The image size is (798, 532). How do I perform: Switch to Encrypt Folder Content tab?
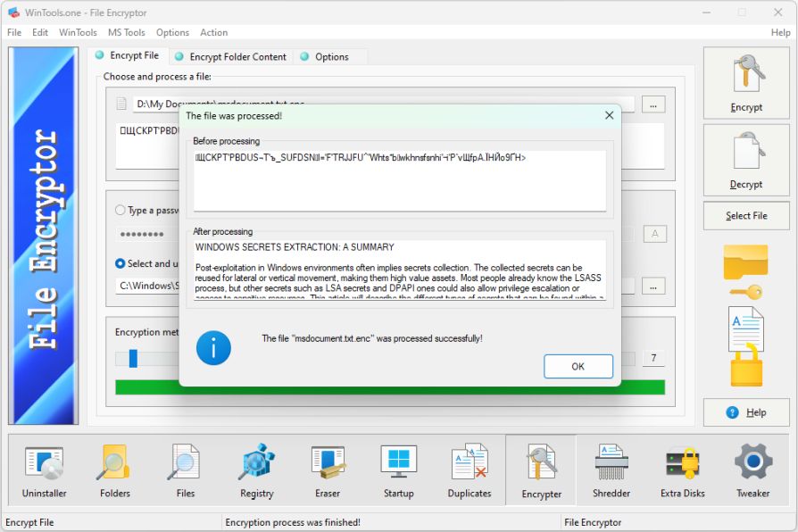230,57
